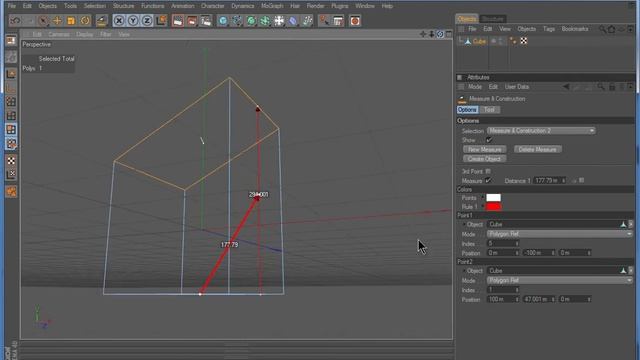This screenshot has width=640, height=360.
Task: Click the Point1 Index field
Action: click(503, 243)
